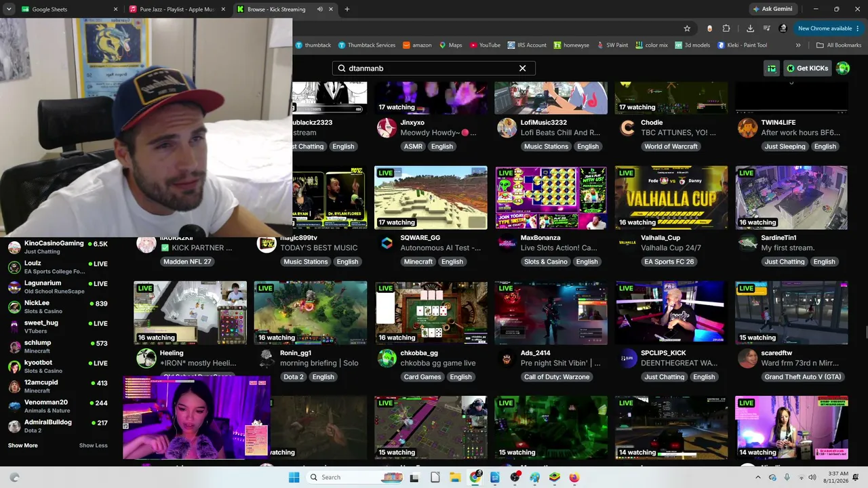The width and height of the screenshot is (868, 488).
Task: Switch to the Google Sheets tab
Action: point(69,9)
